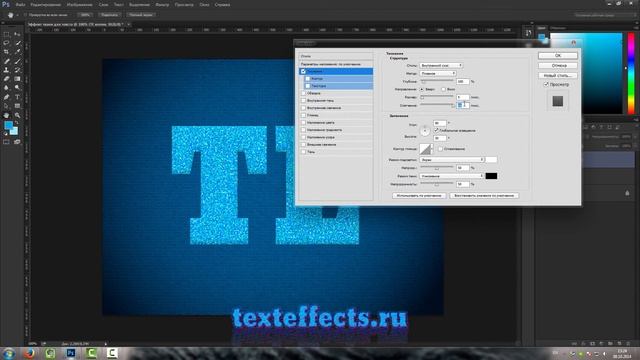640x360 pixels.
Task: Open the Фильтр menu
Action: point(162,5)
